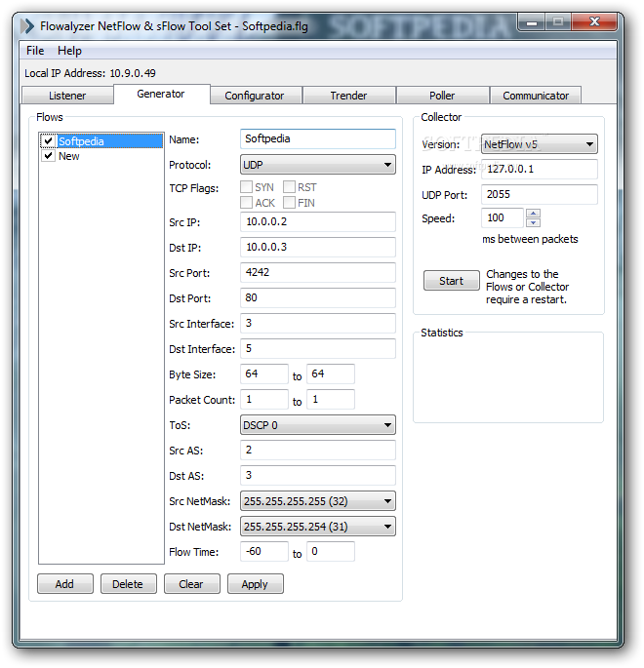Increase Speed with the up arrow
Screen dimensions: 644x668
click(533, 213)
